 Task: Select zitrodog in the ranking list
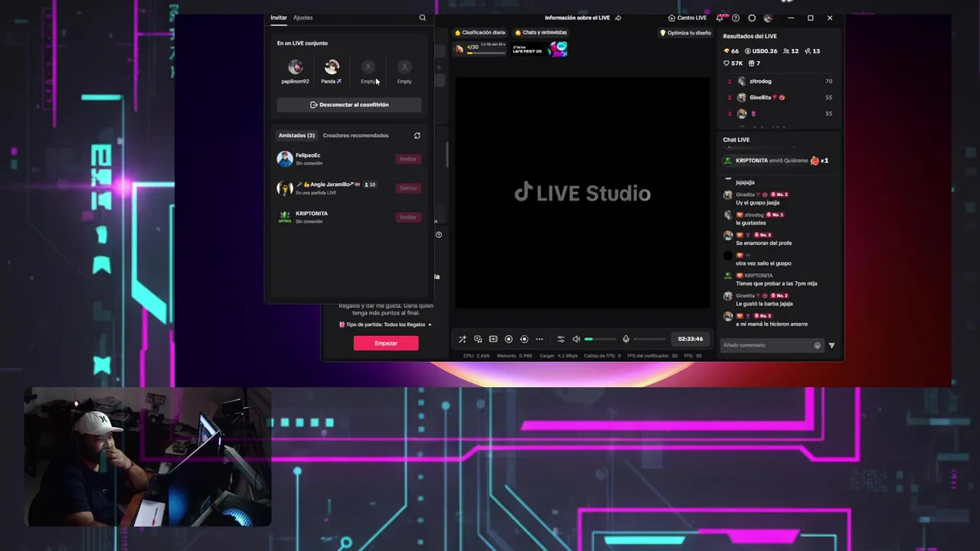[x=779, y=81]
